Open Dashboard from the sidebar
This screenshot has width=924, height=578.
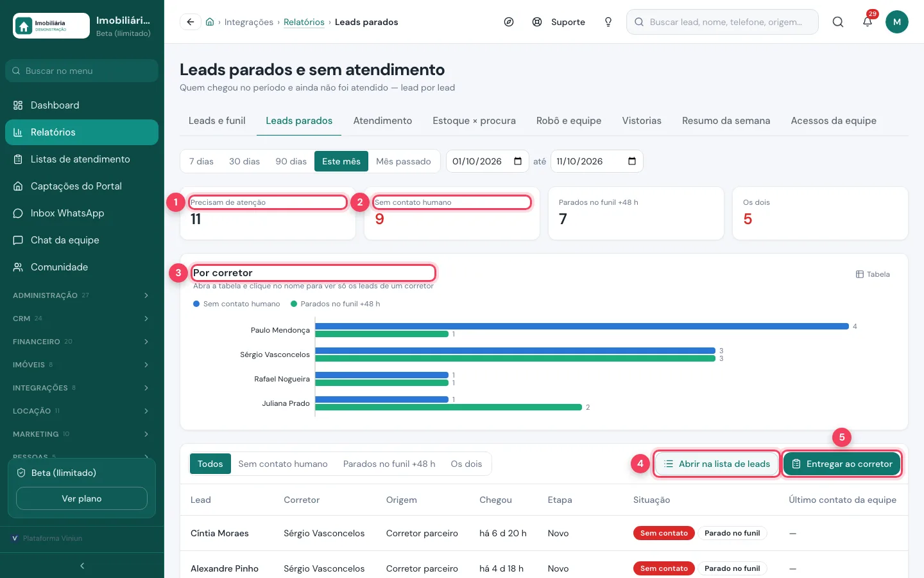pos(81,105)
